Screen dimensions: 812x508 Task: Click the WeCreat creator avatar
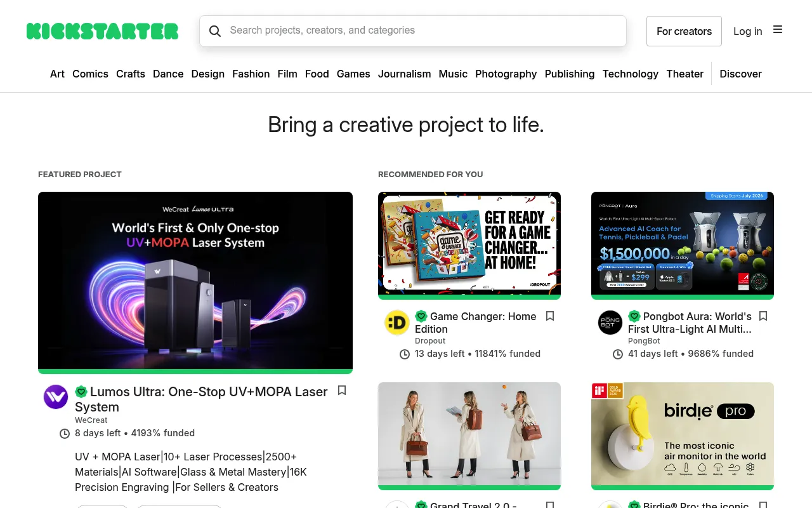56,397
